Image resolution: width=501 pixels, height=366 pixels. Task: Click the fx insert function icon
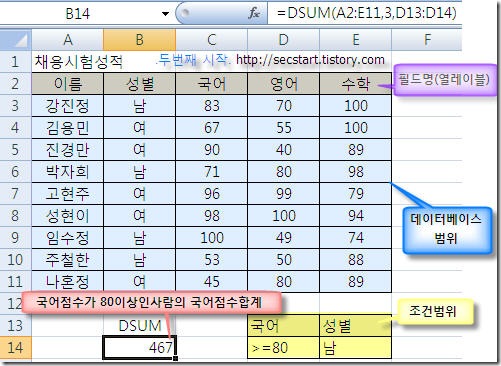point(254,13)
